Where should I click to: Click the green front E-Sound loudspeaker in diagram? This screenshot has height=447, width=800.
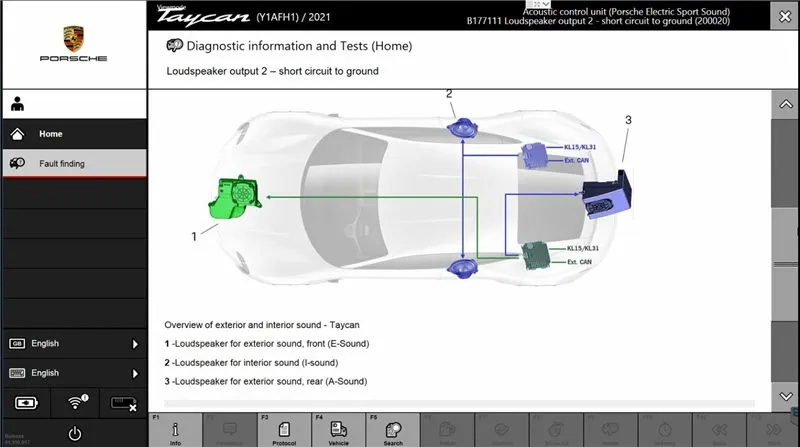235,197
